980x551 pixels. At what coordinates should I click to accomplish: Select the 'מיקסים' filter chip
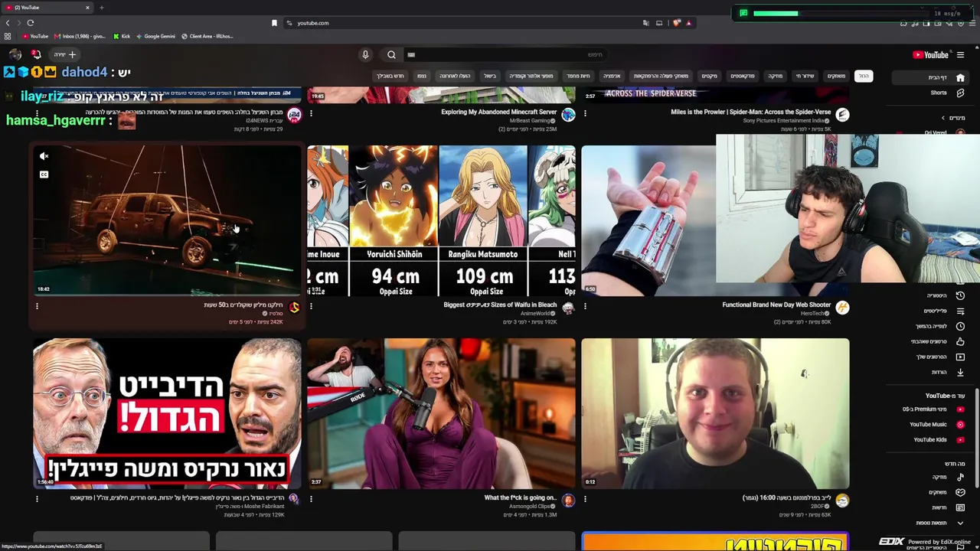pos(710,76)
